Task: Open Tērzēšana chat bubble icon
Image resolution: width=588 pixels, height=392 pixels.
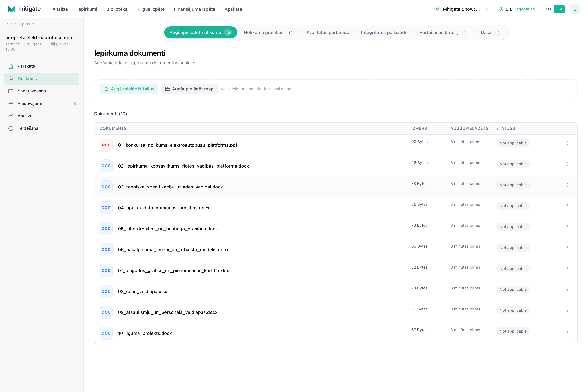Action: click(11, 128)
